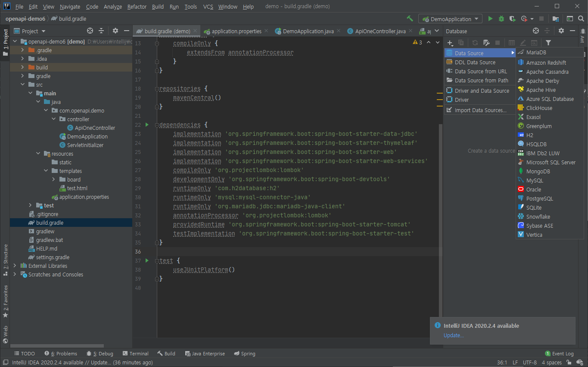This screenshot has height=367, width=588.
Task: Expand the build folder in tree
Action: click(23, 67)
